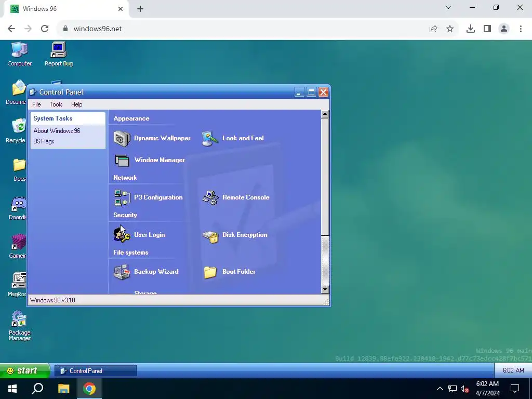Click the Windows 96 taskbar clock
This screenshot has width=532, height=399.
pyautogui.click(x=513, y=370)
